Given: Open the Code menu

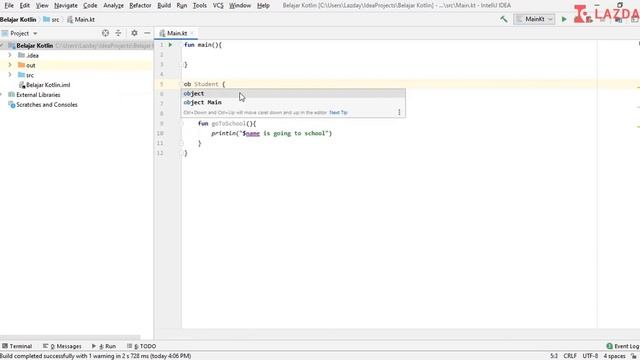Looking at the screenshot, I should pyautogui.click(x=90, y=5).
